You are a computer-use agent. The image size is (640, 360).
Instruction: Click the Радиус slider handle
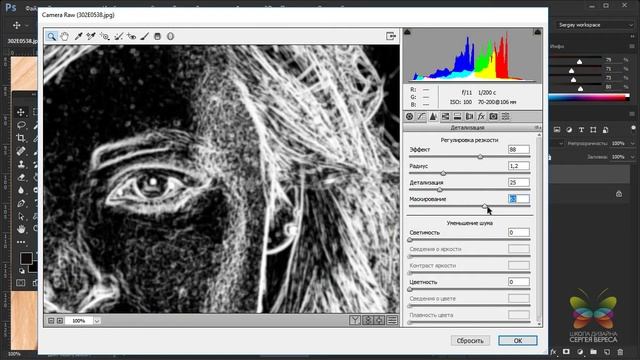click(x=443, y=173)
